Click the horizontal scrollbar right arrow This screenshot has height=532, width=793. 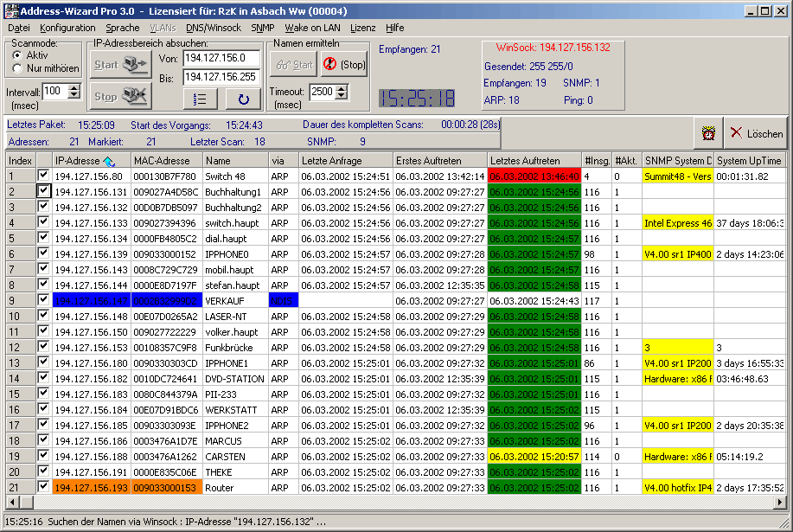coord(780,503)
